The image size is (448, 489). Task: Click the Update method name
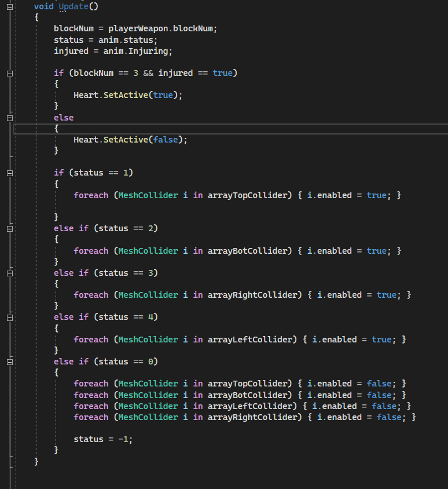click(x=74, y=6)
